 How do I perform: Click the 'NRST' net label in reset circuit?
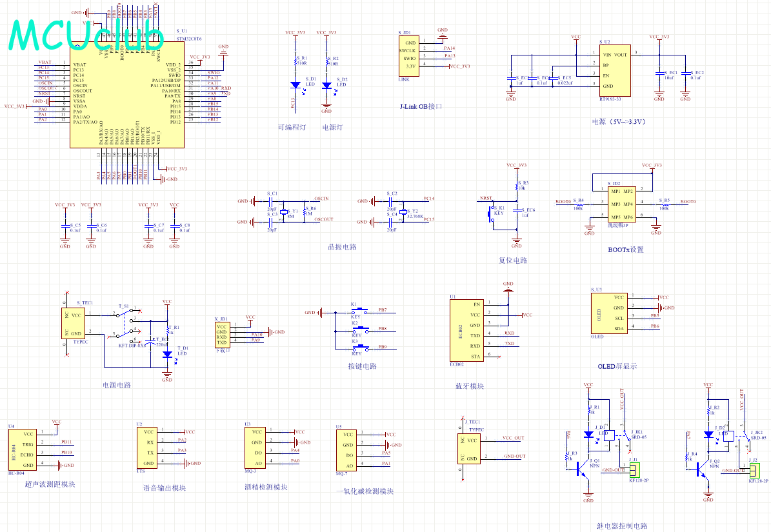(486, 198)
